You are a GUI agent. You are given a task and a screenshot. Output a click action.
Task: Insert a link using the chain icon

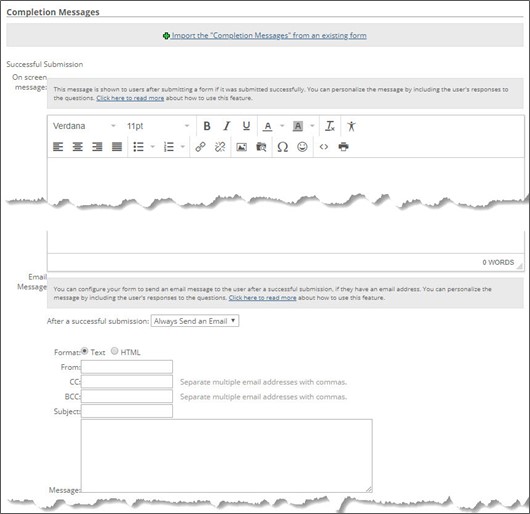200,147
